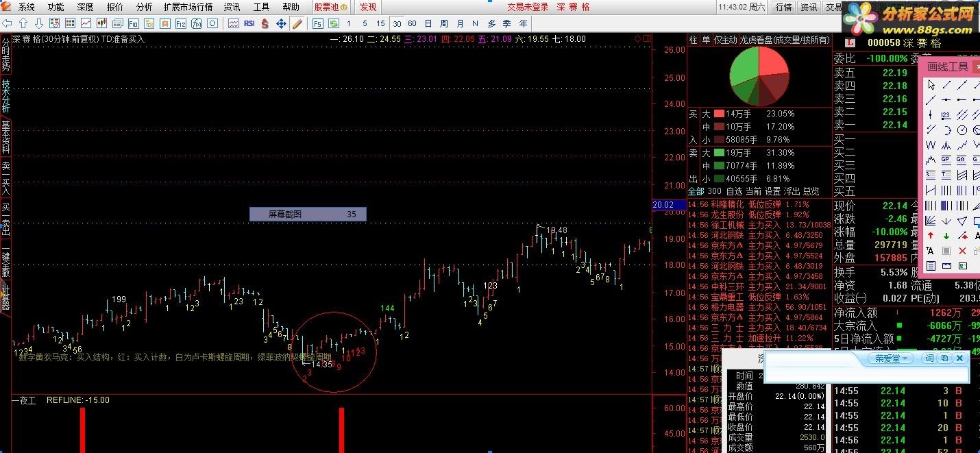Open the 分析 menu
The height and width of the screenshot is (453, 980).
click(x=144, y=7)
